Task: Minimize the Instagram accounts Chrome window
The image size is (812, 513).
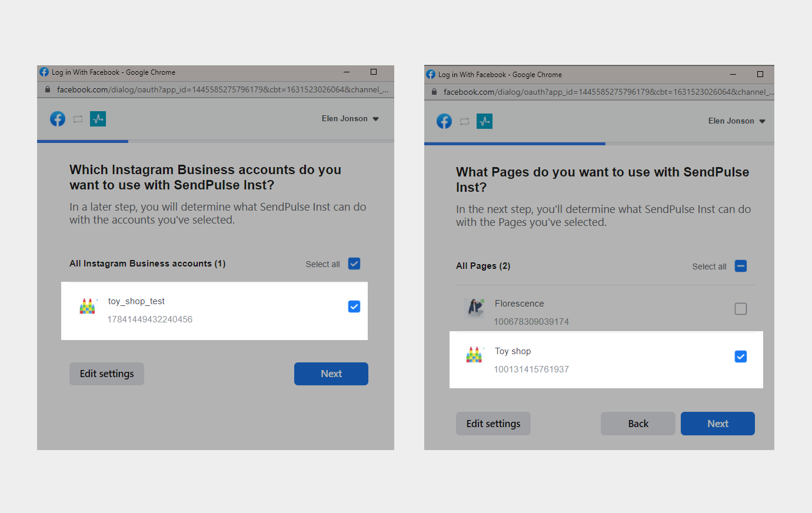Action: point(347,72)
